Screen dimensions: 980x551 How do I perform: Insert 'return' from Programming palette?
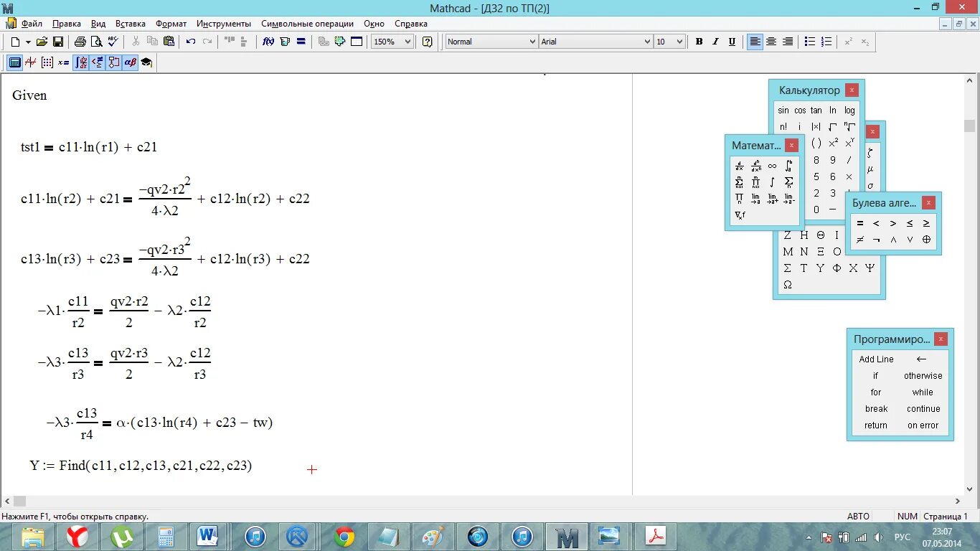coord(876,425)
